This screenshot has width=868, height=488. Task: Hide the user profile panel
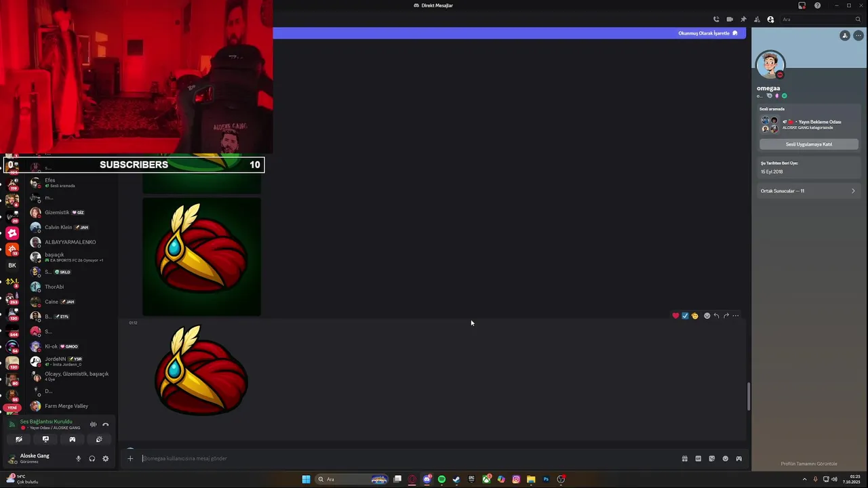click(x=770, y=20)
